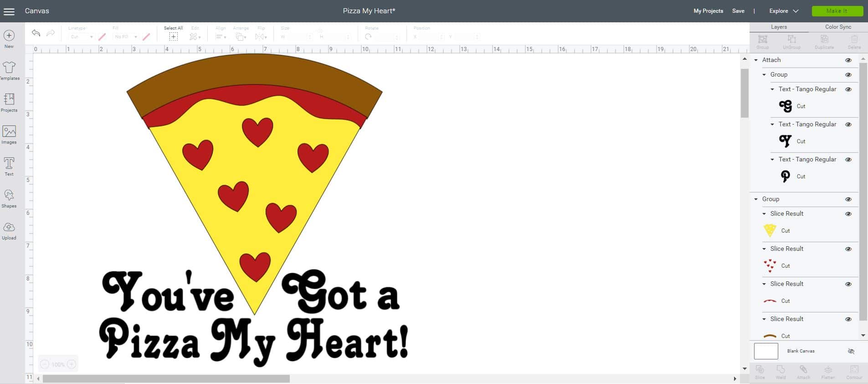This screenshot has width=868, height=384.
Task: Click Save in the header
Action: coord(738,11)
